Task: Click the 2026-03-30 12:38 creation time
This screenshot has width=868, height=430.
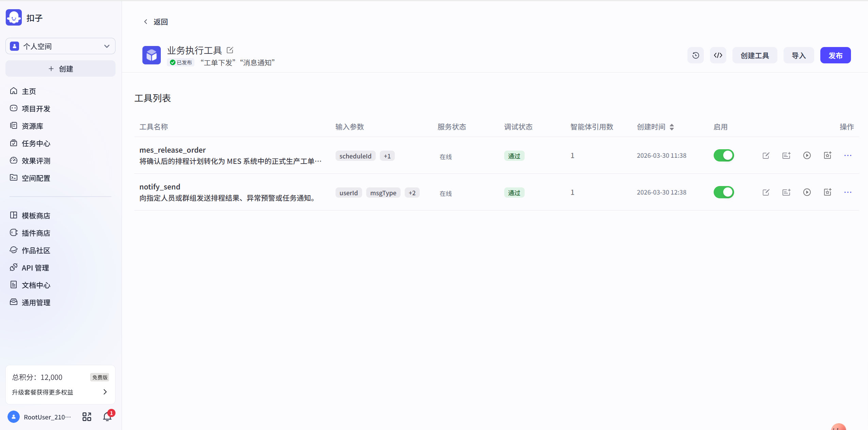Action: [661, 192]
